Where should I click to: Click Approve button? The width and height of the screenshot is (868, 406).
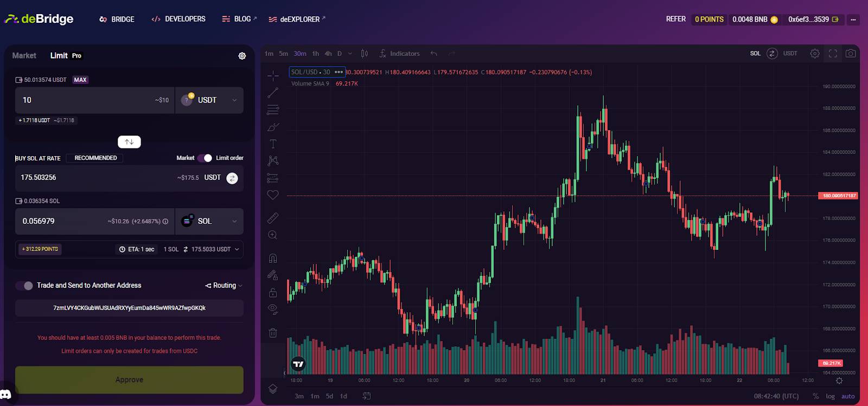tap(129, 380)
